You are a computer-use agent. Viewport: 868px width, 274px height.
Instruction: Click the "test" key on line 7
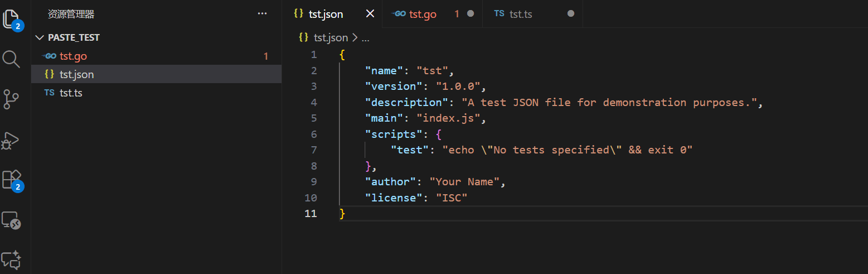pyautogui.click(x=410, y=150)
